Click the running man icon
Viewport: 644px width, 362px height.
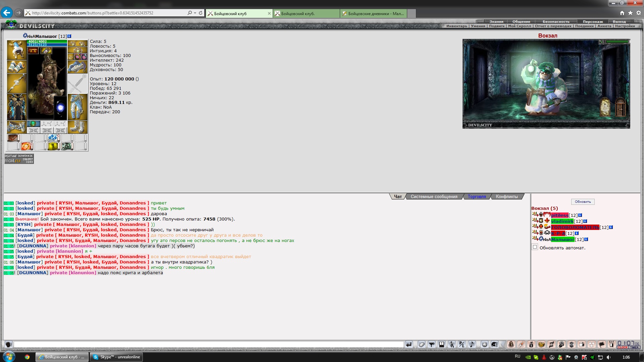(452, 344)
